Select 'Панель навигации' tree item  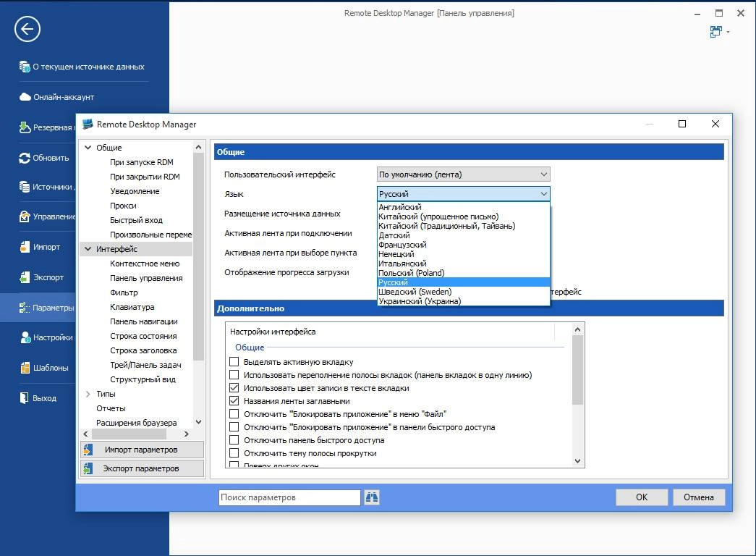pos(144,321)
